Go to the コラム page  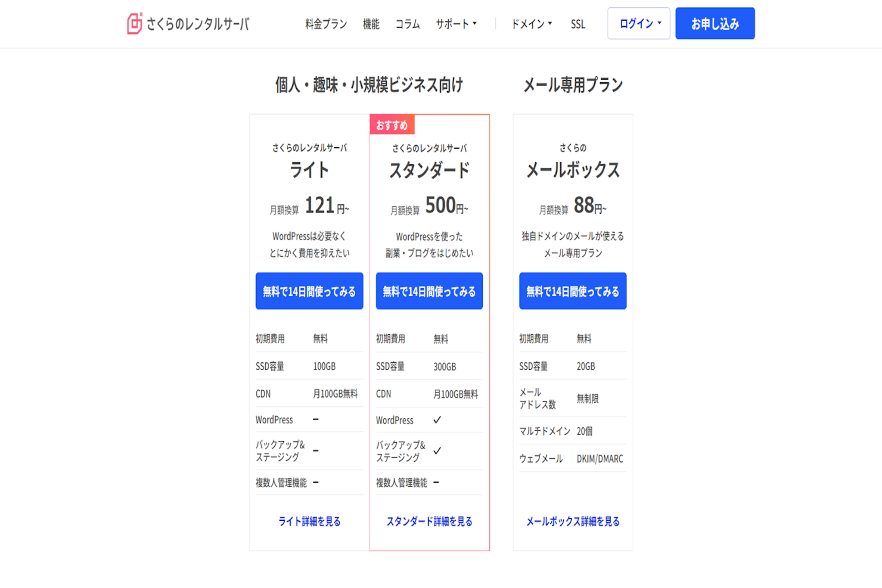(407, 24)
